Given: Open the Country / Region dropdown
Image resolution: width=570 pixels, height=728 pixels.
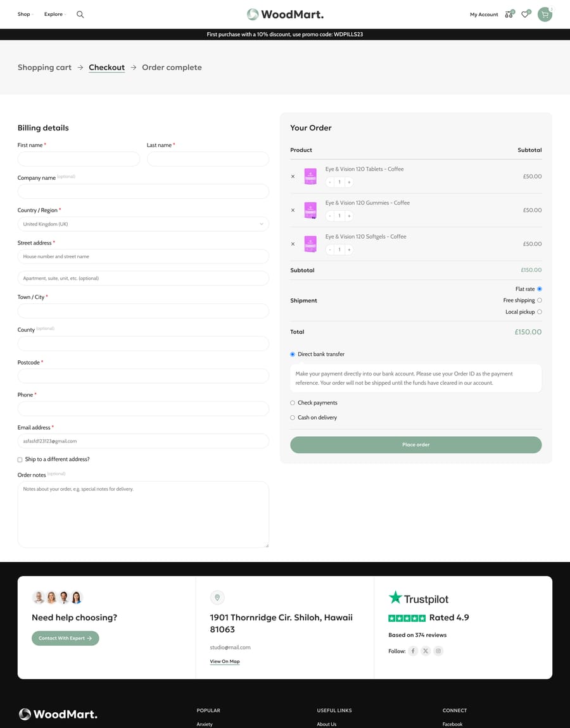Looking at the screenshot, I should coord(143,224).
